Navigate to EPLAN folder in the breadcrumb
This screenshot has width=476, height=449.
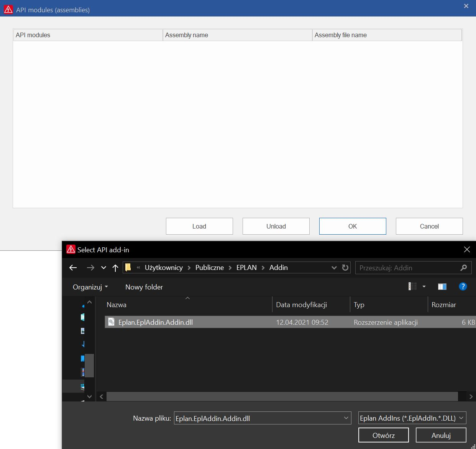point(246,268)
